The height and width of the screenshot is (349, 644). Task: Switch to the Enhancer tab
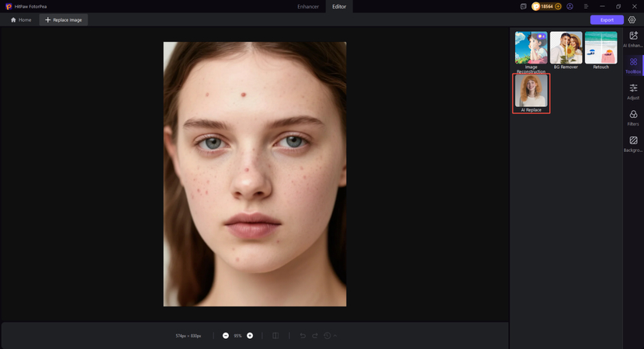click(308, 6)
